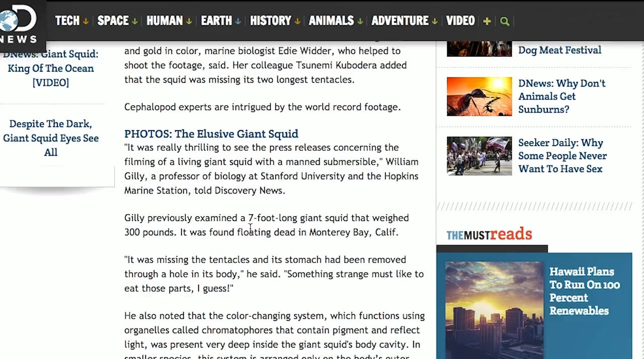Open the History navigation menu
Image resolution: width=644 pixels, height=359 pixels.
[270, 21]
